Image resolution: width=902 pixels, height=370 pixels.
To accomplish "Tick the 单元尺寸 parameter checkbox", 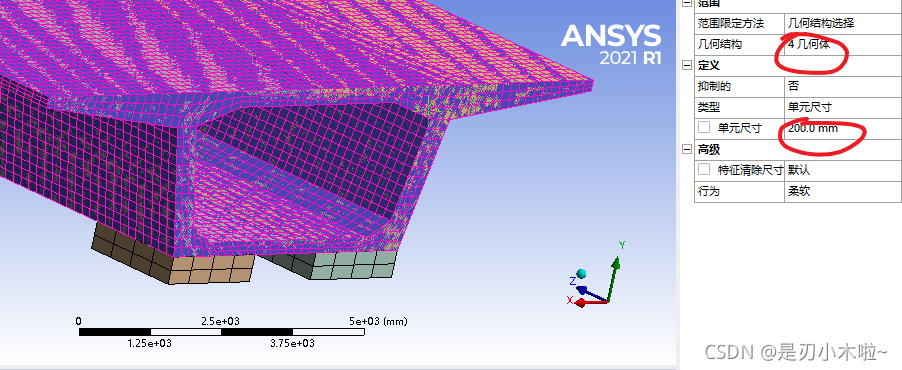I will coord(704,128).
